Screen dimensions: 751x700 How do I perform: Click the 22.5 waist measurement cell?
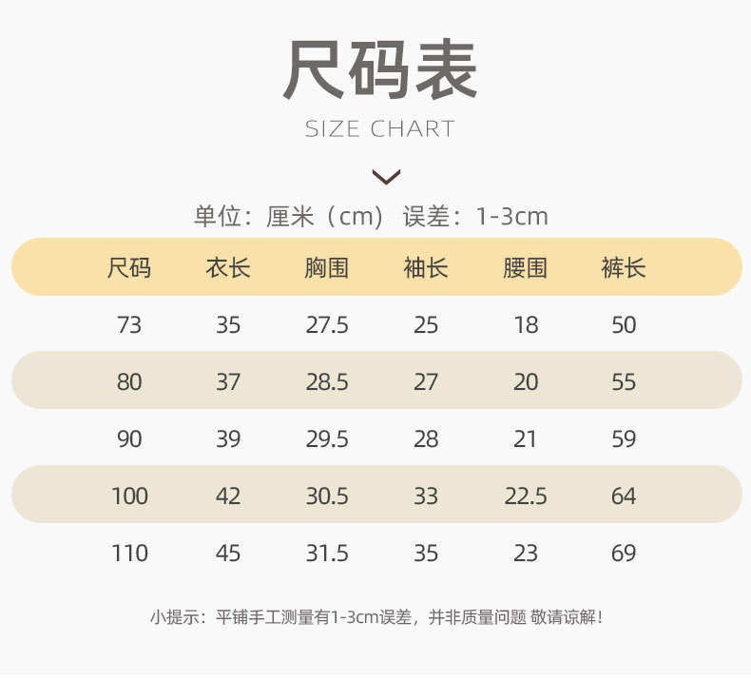(x=525, y=496)
